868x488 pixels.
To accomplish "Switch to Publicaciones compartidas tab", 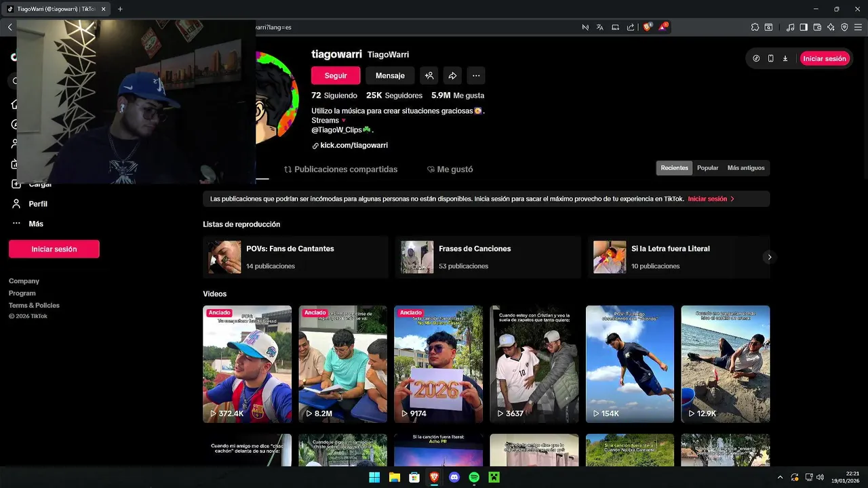I will (x=340, y=169).
